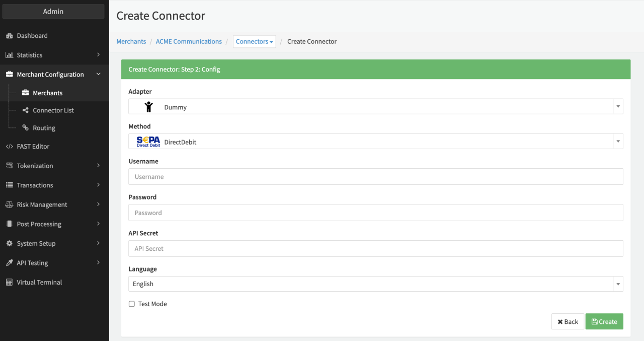Click the Connector List share icon

pos(26,110)
